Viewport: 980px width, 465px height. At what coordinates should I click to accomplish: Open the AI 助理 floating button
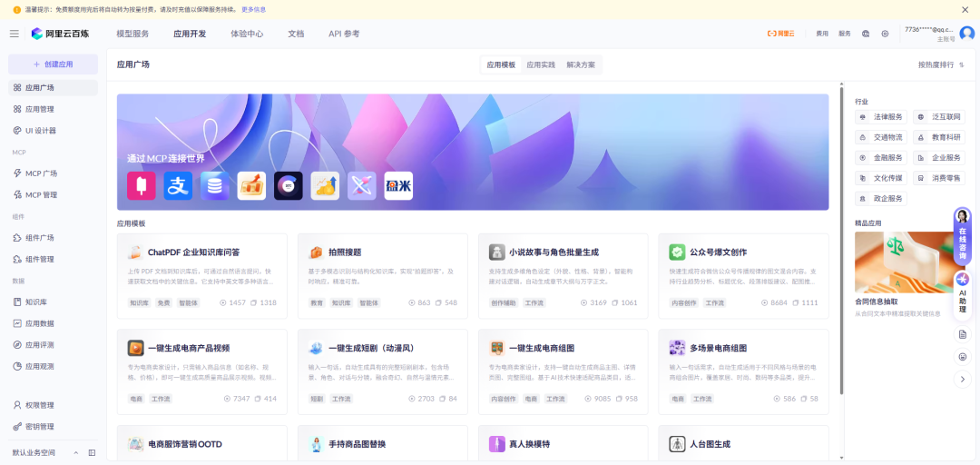tap(963, 295)
